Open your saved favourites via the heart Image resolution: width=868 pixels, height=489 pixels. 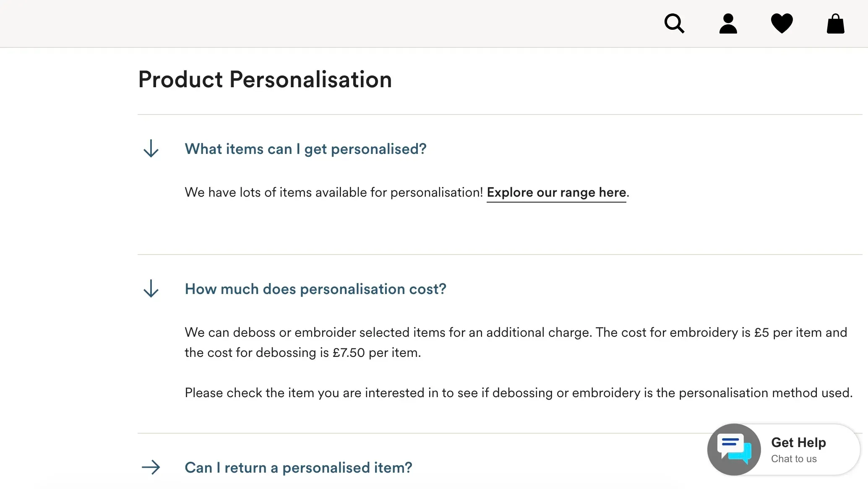pyautogui.click(x=782, y=23)
